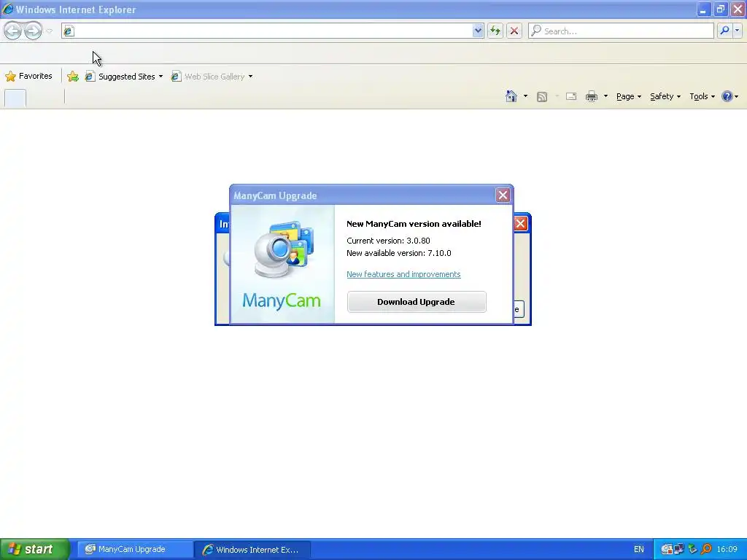Viewport: 747px width, 560px height.
Task: Restore down the Internet Explorer window
Action: click(x=721, y=9)
